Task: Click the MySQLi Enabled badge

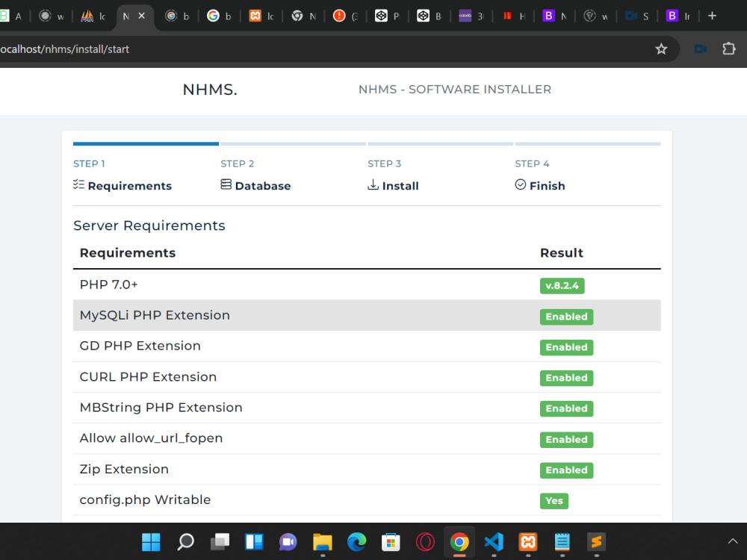Action: [x=566, y=317]
